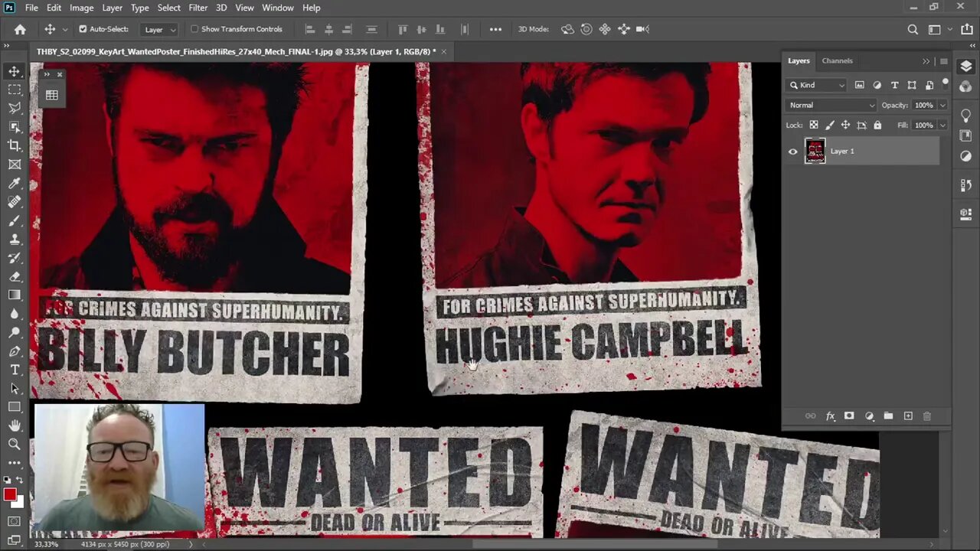Select the Horizontal Type tool
The height and width of the screenshot is (551, 980).
[15, 370]
